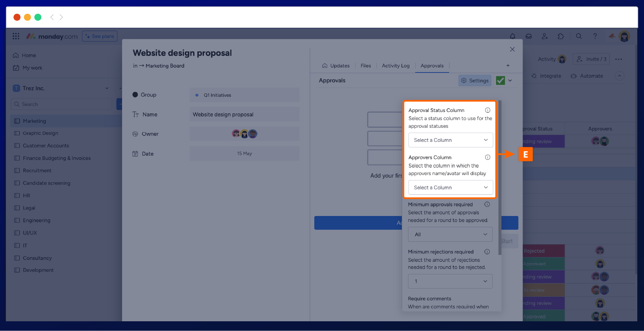
Task: Click the Q1 Initiatives group color dot
Action: point(197,95)
